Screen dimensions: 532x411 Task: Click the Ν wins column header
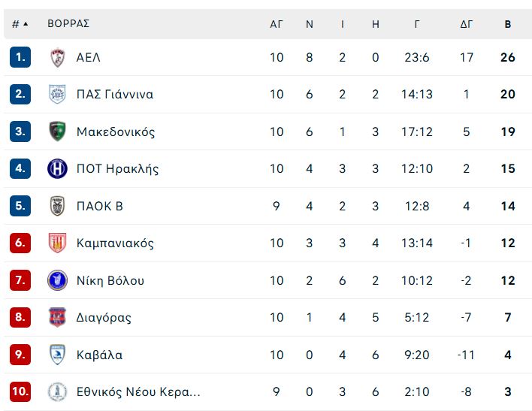[309, 24]
